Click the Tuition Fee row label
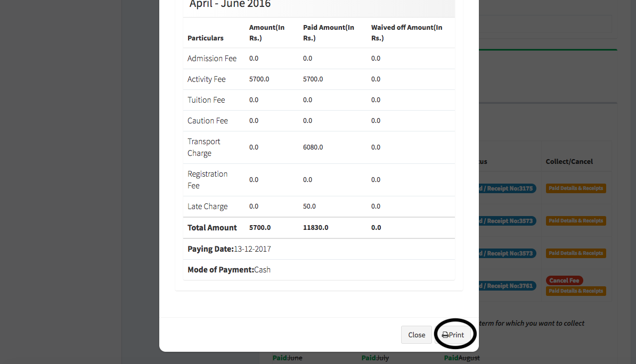Image resolution: width=636 pixels, height=364 pixels. pos(206,100)
